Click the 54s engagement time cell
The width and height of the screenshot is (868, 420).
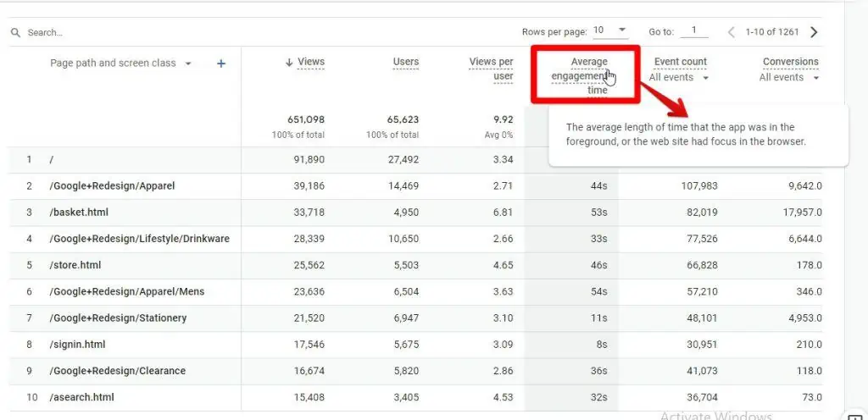599,291
